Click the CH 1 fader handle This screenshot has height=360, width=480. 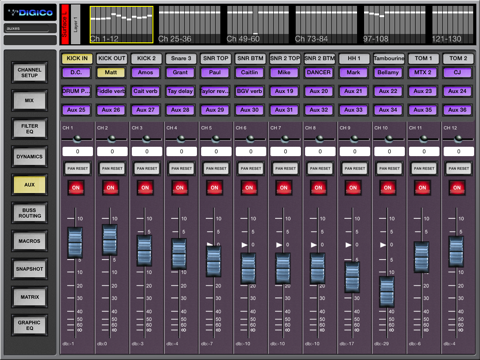[x=75, y=243]
